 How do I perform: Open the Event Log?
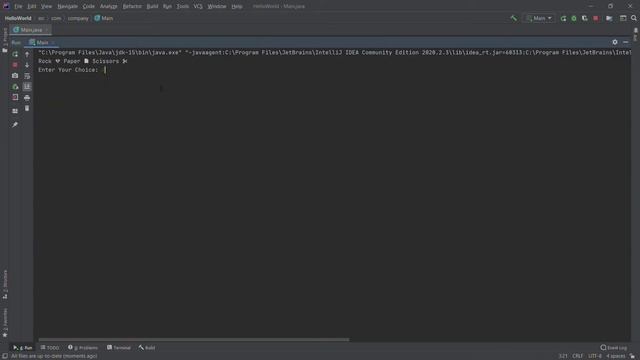pos(614,348)
